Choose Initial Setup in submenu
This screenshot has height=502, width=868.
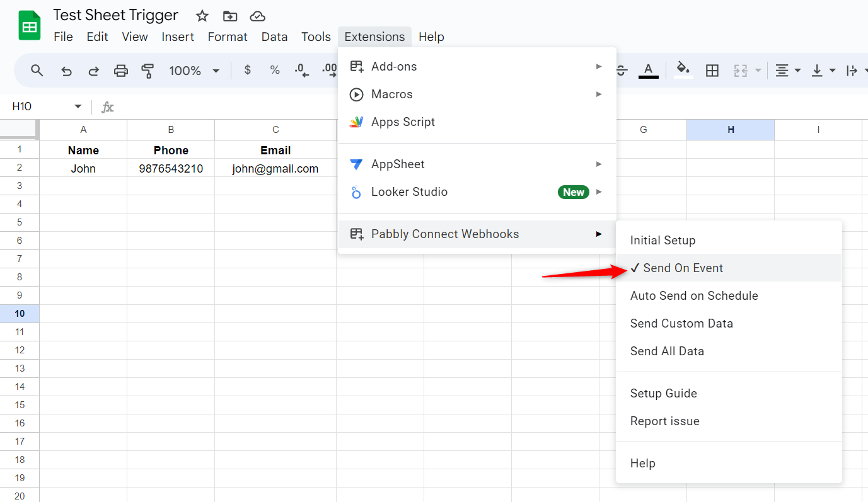[729, 241]
